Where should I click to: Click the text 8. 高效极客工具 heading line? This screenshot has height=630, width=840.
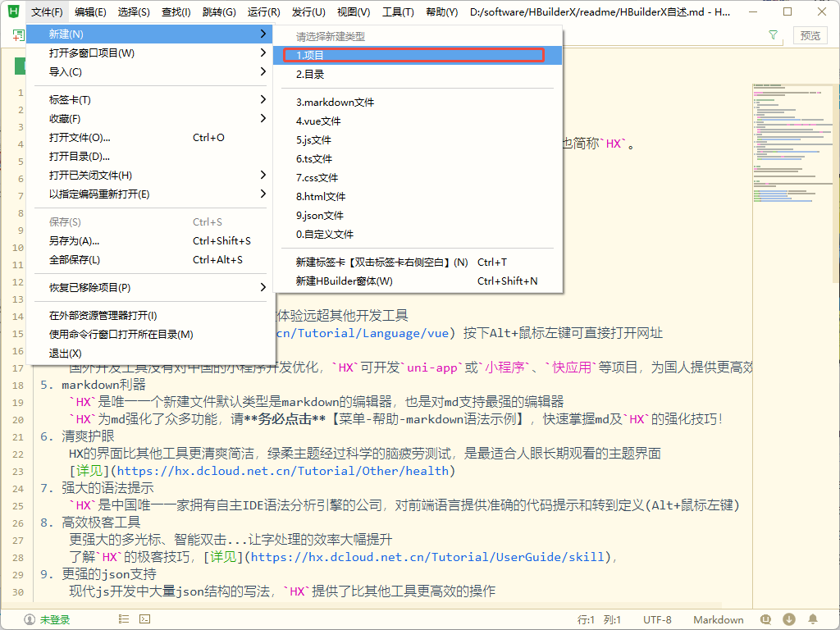(90, 523)
